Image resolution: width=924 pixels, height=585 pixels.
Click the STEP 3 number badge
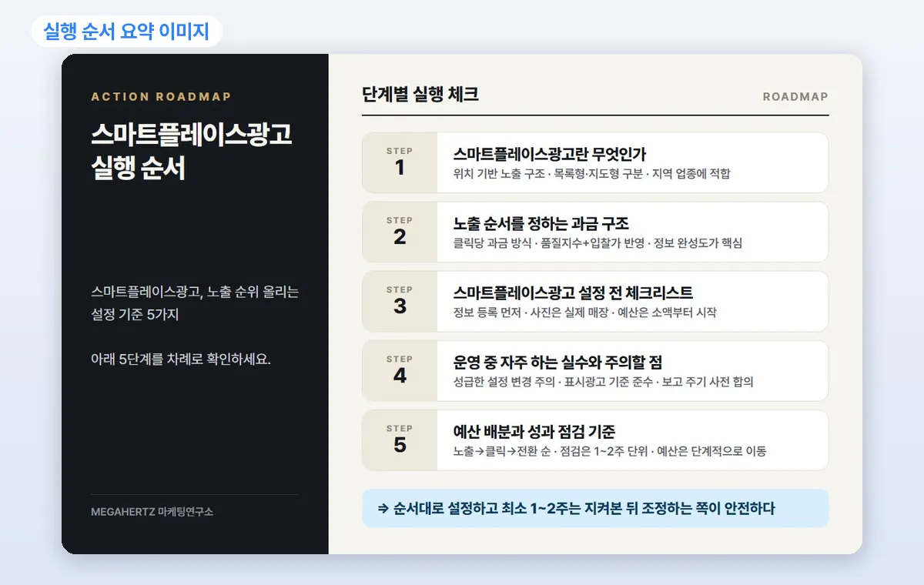coord(400,301)
